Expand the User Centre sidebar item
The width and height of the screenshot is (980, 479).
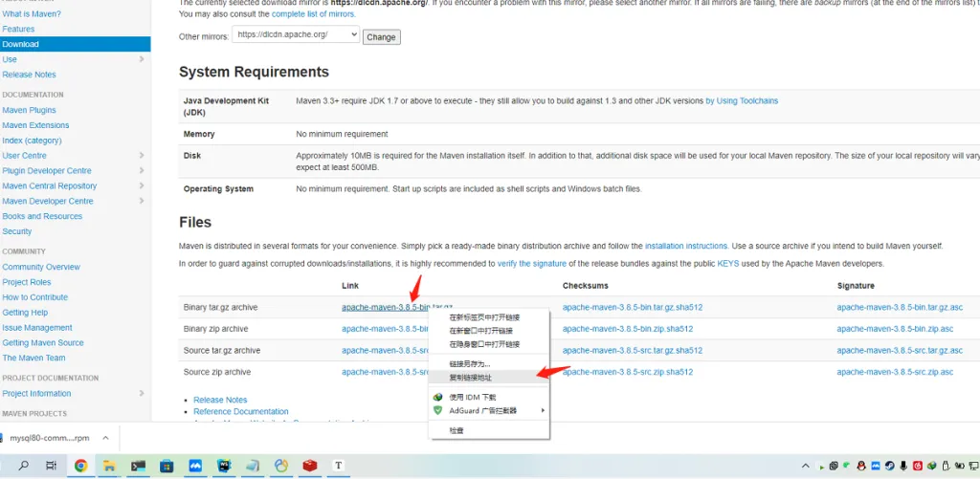pos(142,156)
